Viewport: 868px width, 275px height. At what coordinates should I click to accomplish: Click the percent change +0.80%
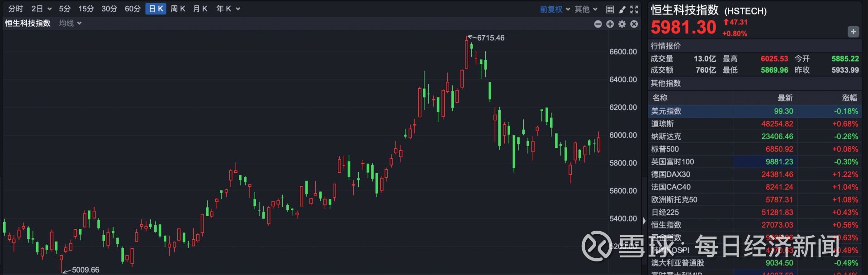coord(735,33)
